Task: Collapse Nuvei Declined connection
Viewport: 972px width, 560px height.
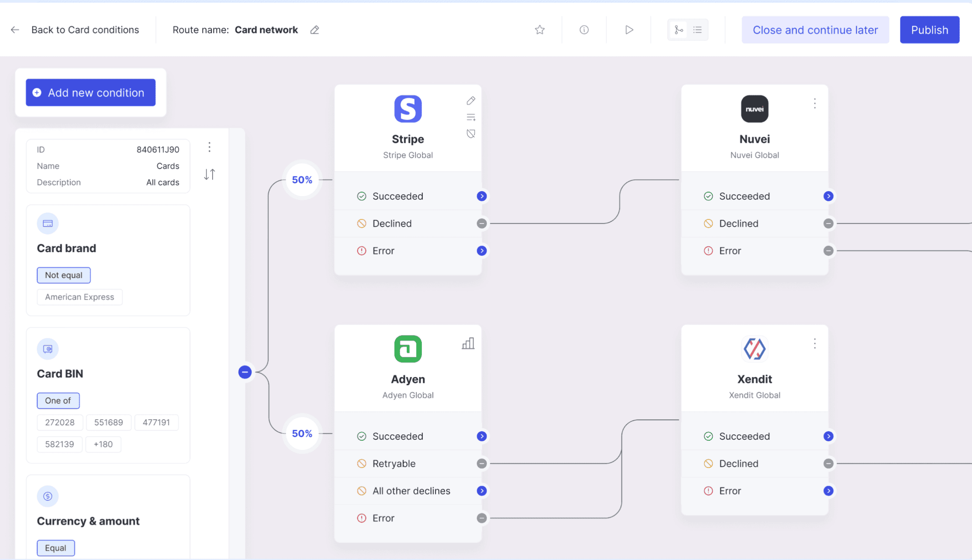Action: pyautogui.click(x=829, y=224)
